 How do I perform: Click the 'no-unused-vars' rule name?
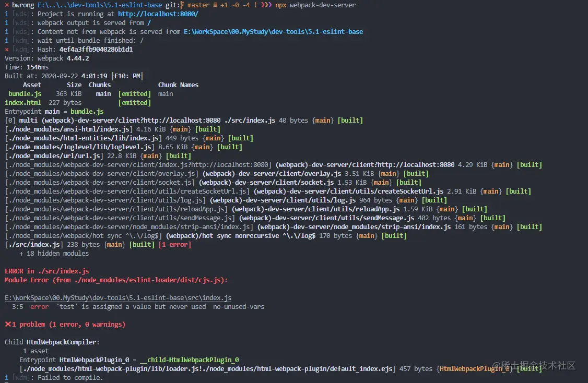(x=239, y=306)
